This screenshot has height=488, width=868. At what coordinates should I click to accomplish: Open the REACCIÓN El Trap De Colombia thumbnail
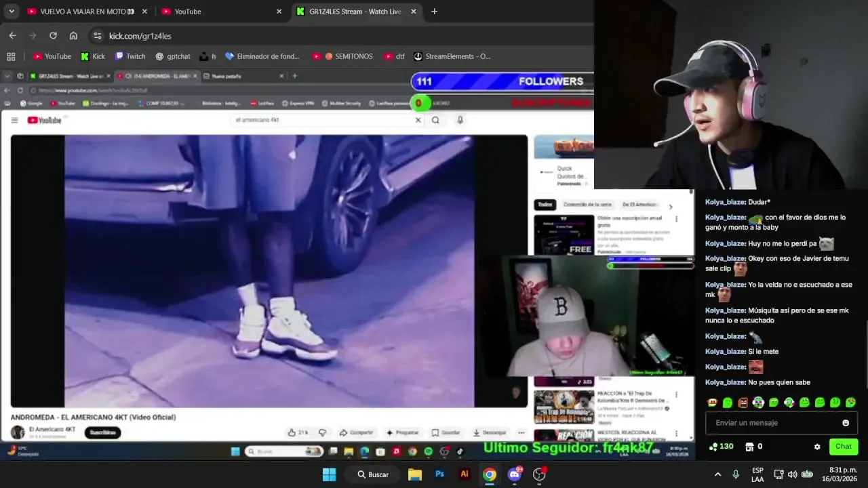pyautogui.click(x=564, y=407)
